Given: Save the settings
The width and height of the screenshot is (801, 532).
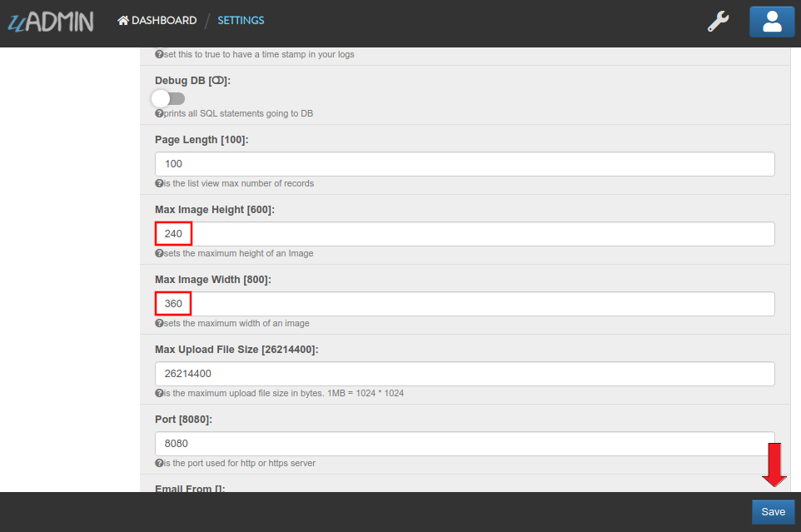Looking at the screenshot, I should pyautogui.click(x=773, y=511).
